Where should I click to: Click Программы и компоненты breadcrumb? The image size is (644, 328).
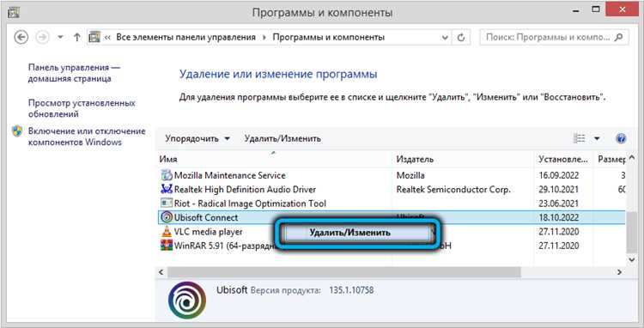[x=329, y=38]
